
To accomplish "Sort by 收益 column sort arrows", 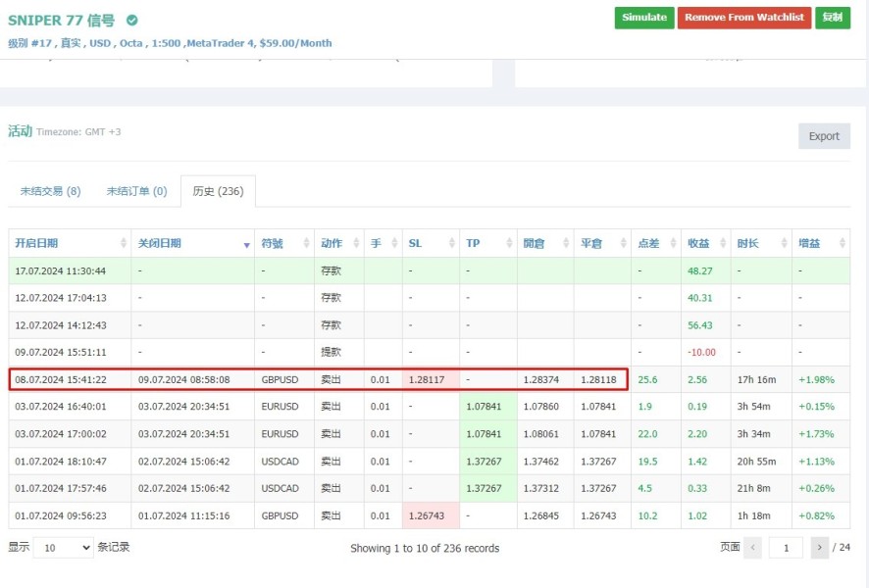I will (723, 244).
